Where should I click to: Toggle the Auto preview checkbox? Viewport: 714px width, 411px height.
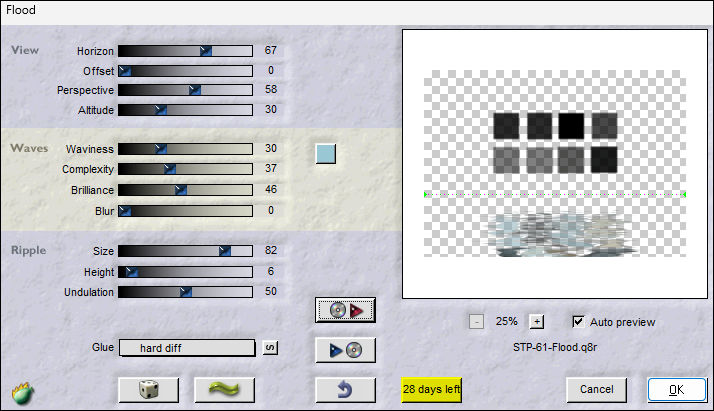tap(578, 322)
